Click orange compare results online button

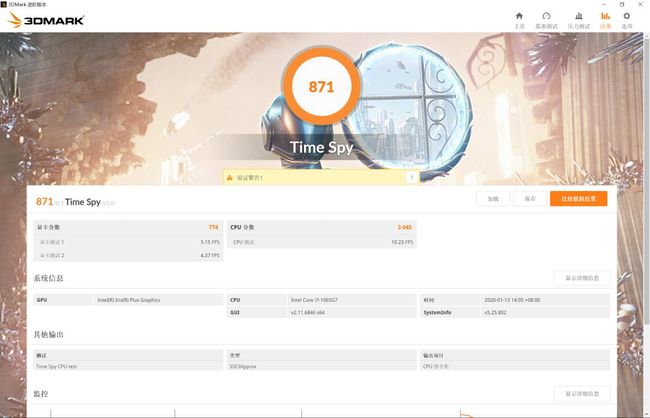(578, 199)
